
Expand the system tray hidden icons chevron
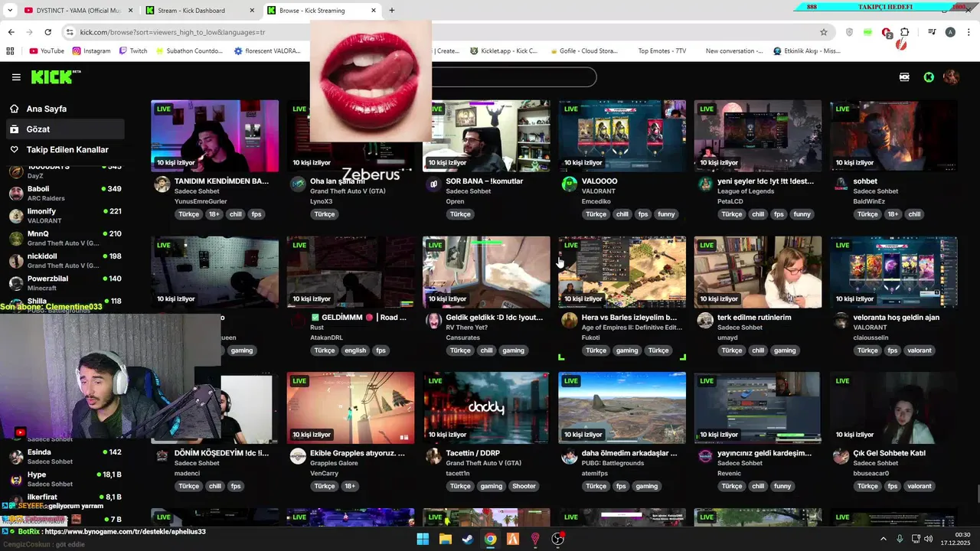[883, 539]
